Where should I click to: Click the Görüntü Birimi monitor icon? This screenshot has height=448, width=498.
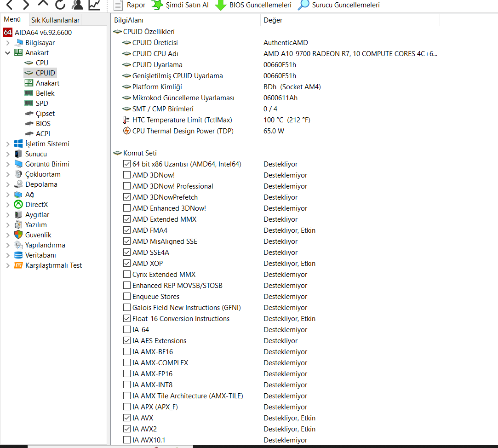coord(18,164)
